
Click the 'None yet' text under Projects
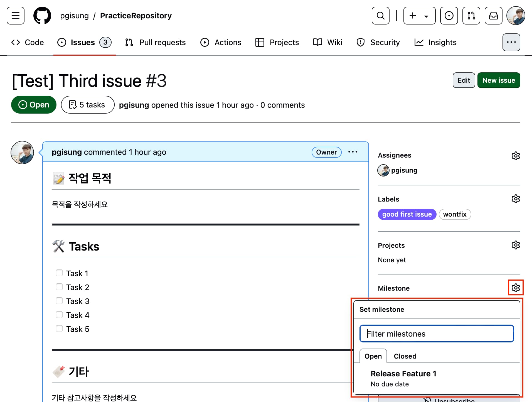(392, 260)
